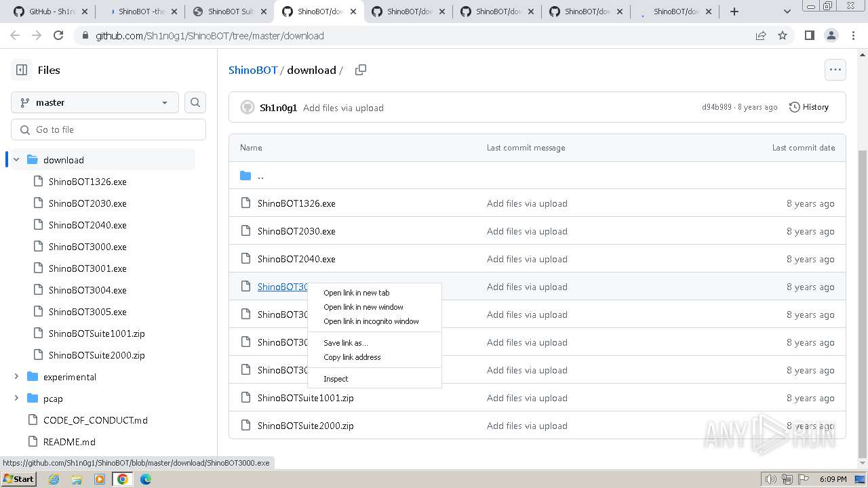
Task: Open the volume control in system tray
Action: [771, 479]
